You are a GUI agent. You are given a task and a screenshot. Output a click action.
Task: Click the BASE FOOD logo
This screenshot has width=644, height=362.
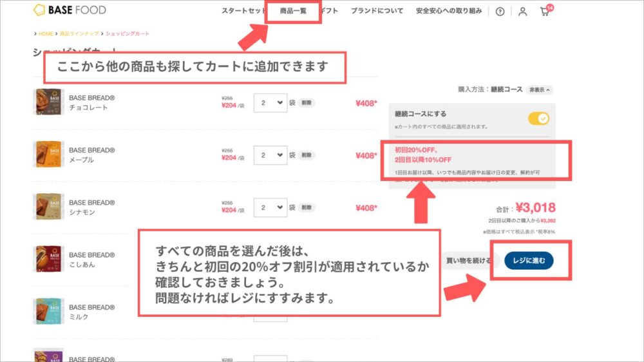(70, 10)
